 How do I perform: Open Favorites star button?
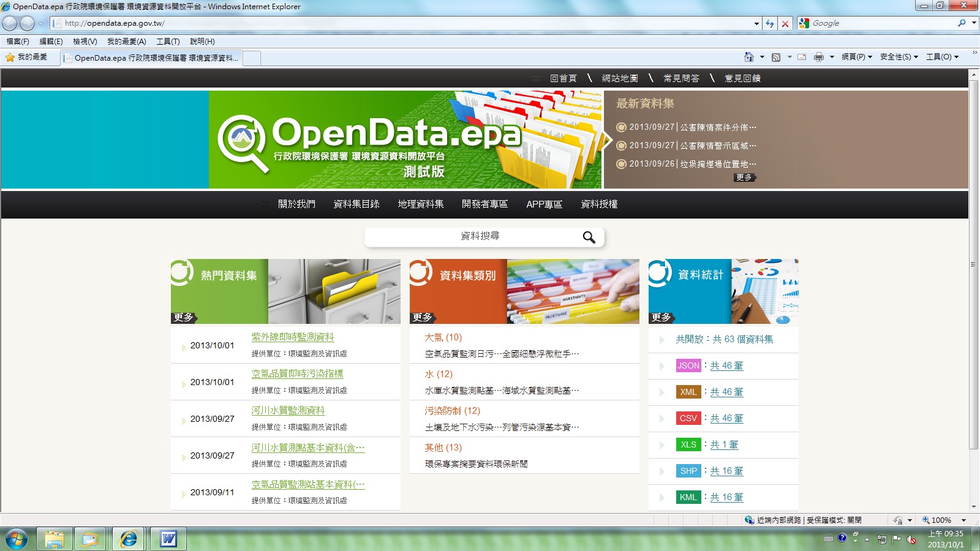(26, 57)
